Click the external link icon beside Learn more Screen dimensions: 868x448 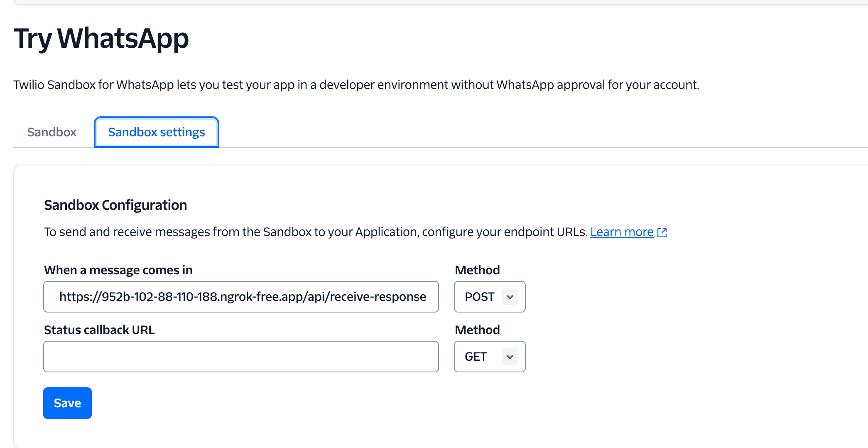point(662,232)
